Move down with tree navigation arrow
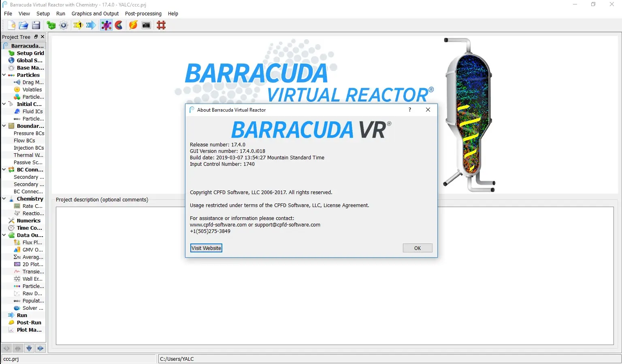622x364 pixels. (x=29, y=348)
